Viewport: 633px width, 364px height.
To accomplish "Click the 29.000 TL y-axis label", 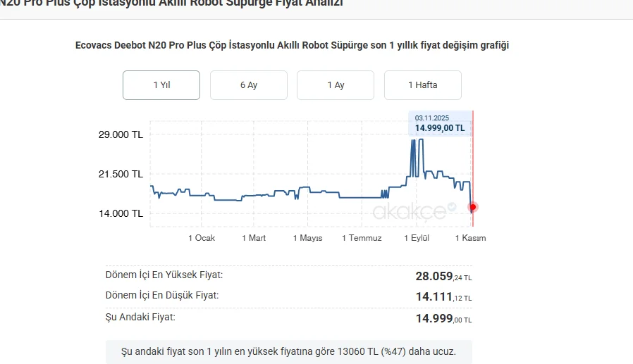I will (120, 134).
